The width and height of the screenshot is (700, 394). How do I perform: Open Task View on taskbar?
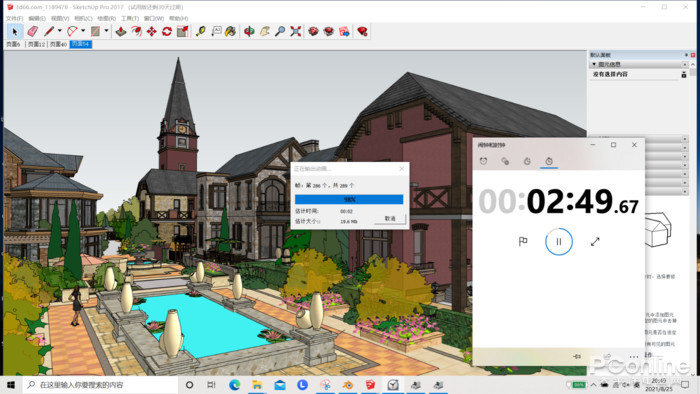coord(212,385)
